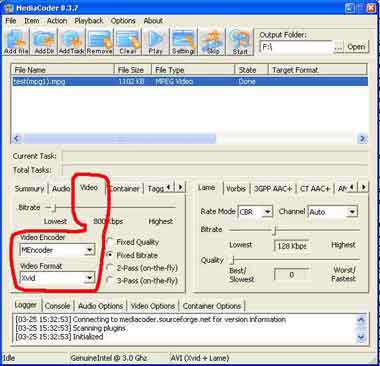This screenshot has width=380, height=366.
Task: Click the Lame Quality slider handle
Action: tap(233, 260)
